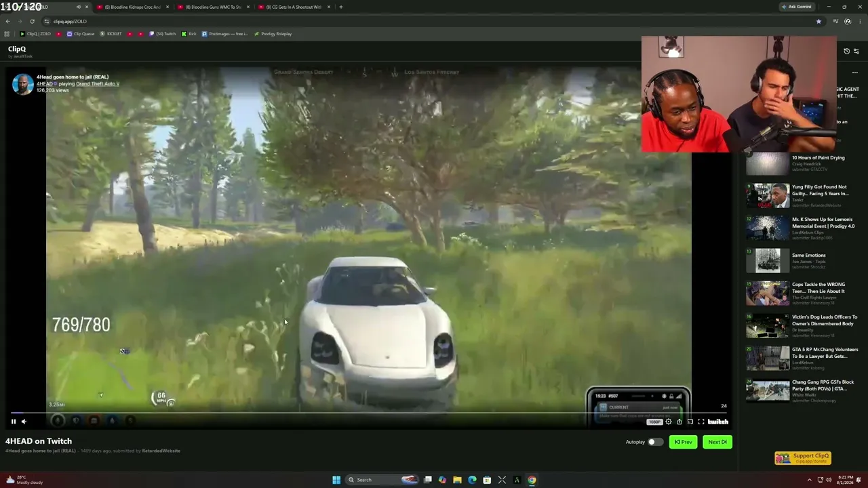868x488 pixels.
Task: Open Google Chrome from the taskbar
Action: (532, 480)
